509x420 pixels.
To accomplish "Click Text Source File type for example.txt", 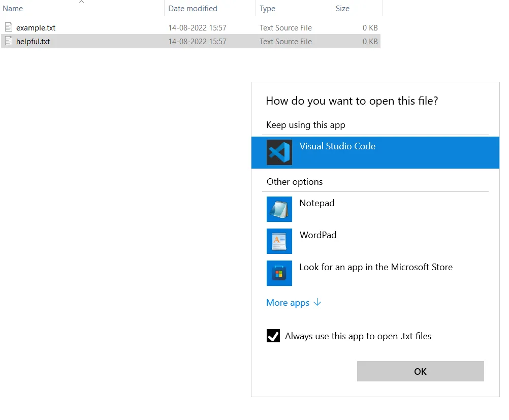I will pyautogui.click(x=285, y=28).
